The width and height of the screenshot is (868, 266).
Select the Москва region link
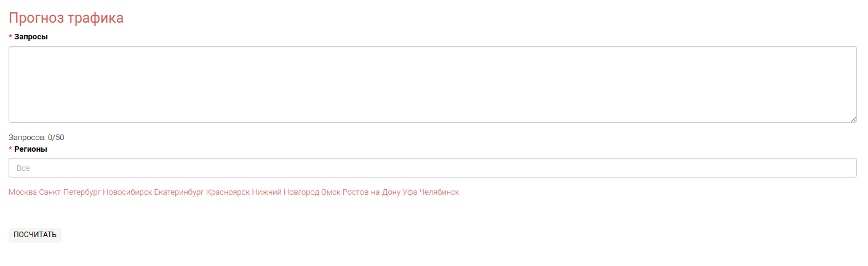[23, 192]
